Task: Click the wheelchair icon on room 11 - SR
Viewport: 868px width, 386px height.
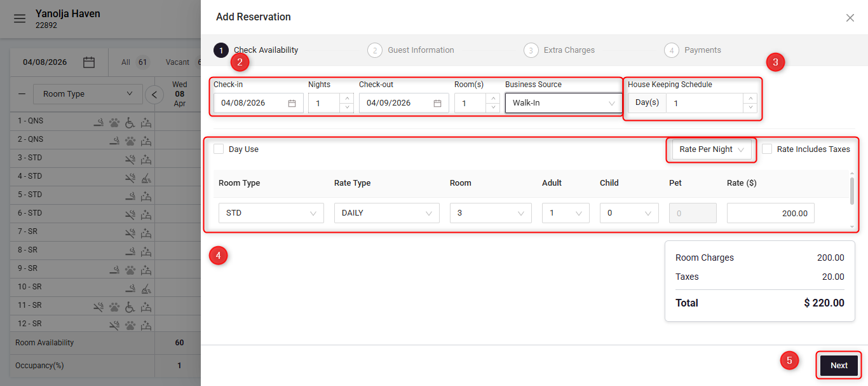Action: [x=130, y=307]
